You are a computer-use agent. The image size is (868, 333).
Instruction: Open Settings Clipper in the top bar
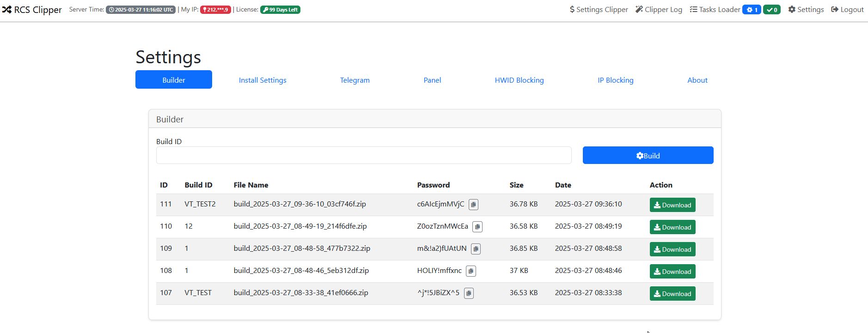click(x=599, y=10)
